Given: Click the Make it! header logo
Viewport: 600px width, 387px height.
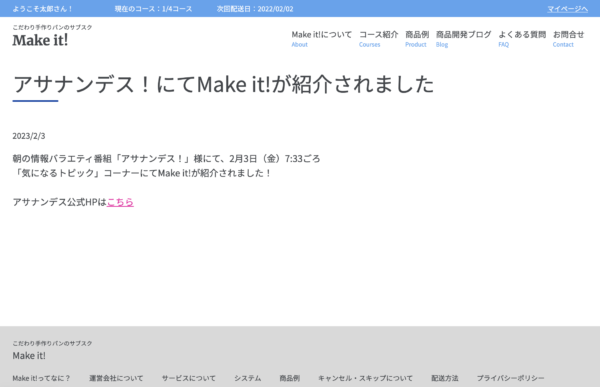Looking at the screenshot, I should pos(40,40).
